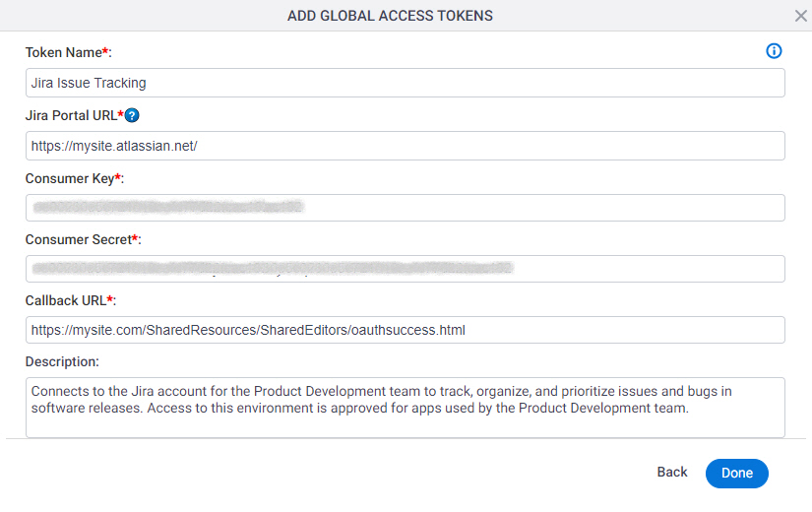Click the Callback URL label
The width and height of the screenshot is (812, 512).
click(71, 300)
